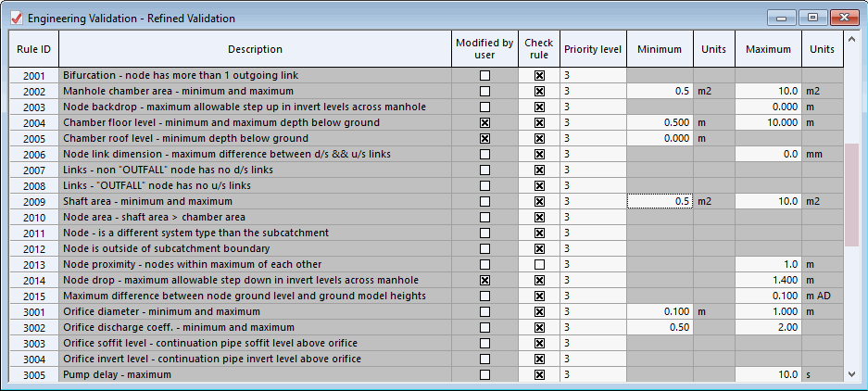Select rule 2012 Node outside subcatchment boundary row
868x391 pixels.
coord(255,248)
